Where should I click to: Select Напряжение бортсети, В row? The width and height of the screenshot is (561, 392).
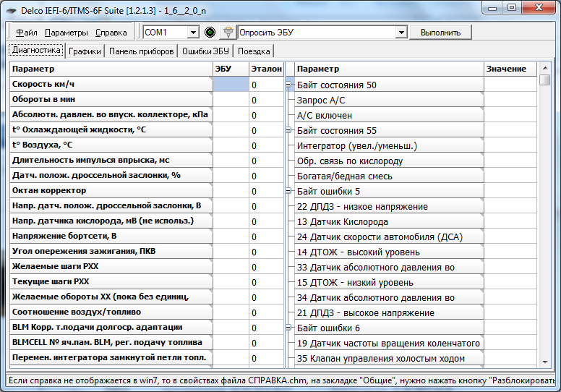[x=111, y=237]
